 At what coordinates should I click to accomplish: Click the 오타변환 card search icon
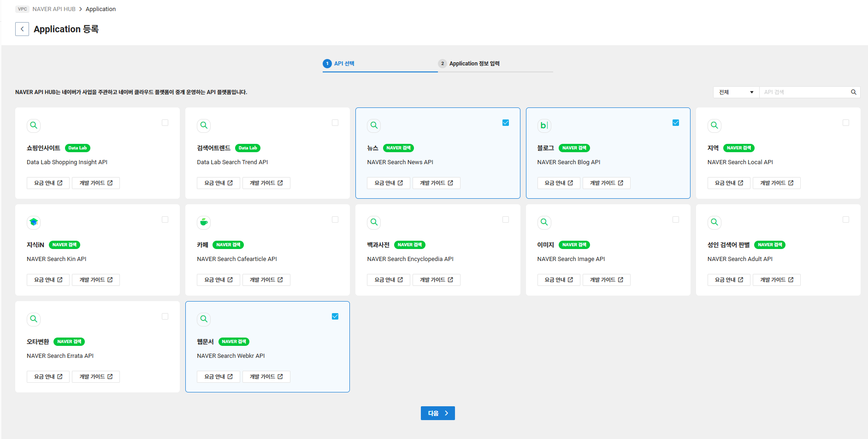[34, 319]
